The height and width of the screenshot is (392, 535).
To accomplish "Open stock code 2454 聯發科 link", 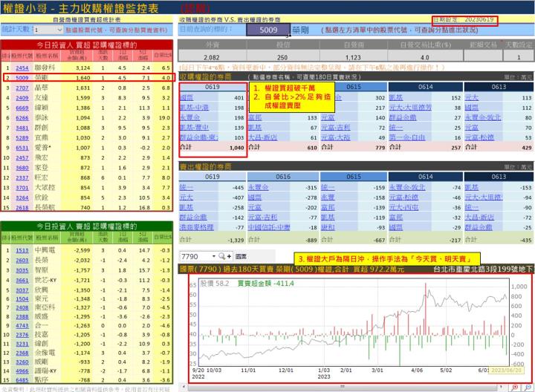I will pos(22,68).
